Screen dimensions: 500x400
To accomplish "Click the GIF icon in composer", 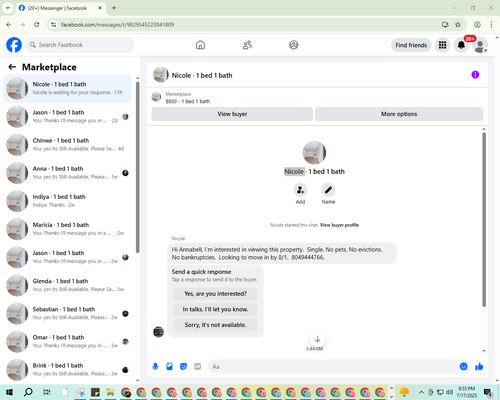I will (198, 367).
